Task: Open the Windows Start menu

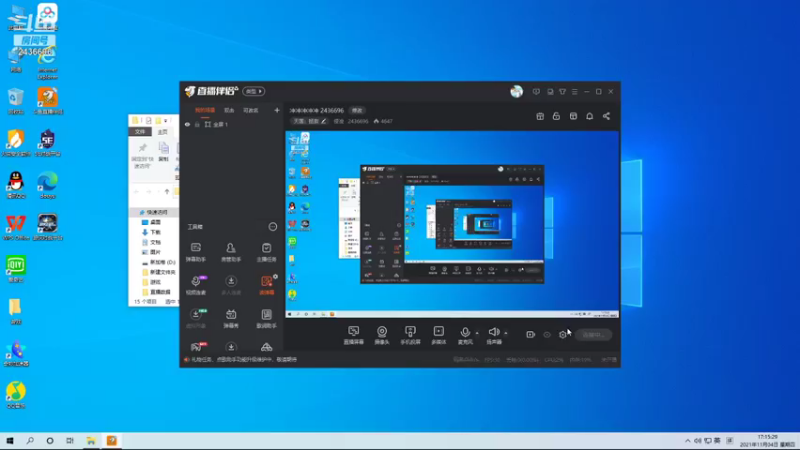Action: [x=10, y=441]
